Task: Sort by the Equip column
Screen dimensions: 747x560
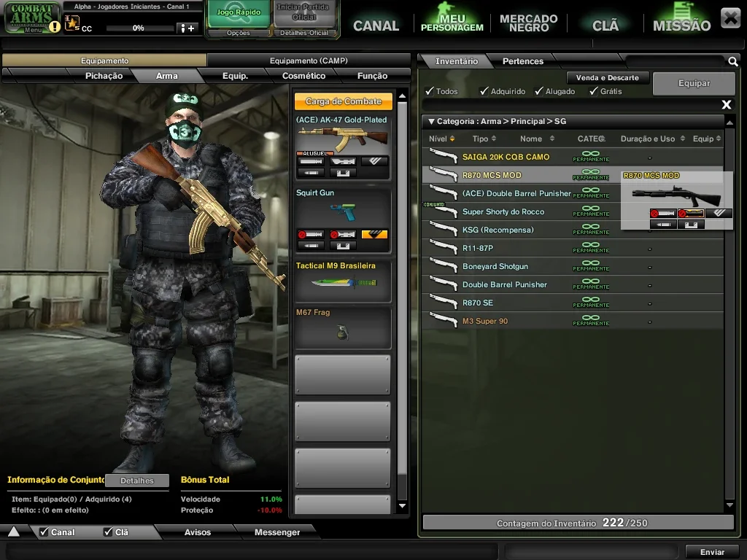Action: click(x=707, y=139)
